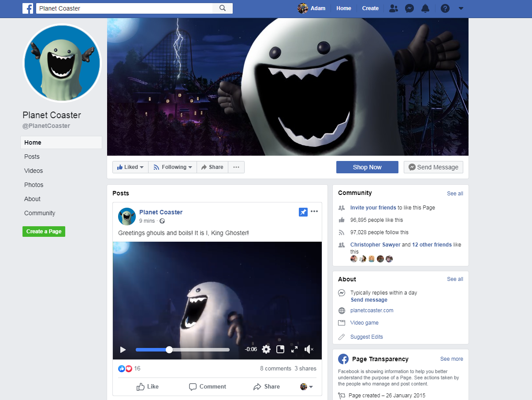Open the Quick Help question icon
532x400 pixels.
click(445, 8)
